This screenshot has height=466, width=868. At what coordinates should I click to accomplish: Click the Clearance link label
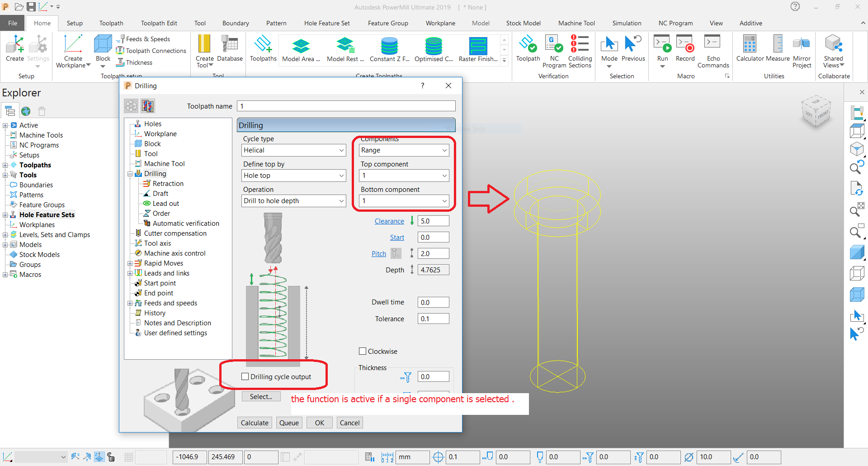[389, 221]
